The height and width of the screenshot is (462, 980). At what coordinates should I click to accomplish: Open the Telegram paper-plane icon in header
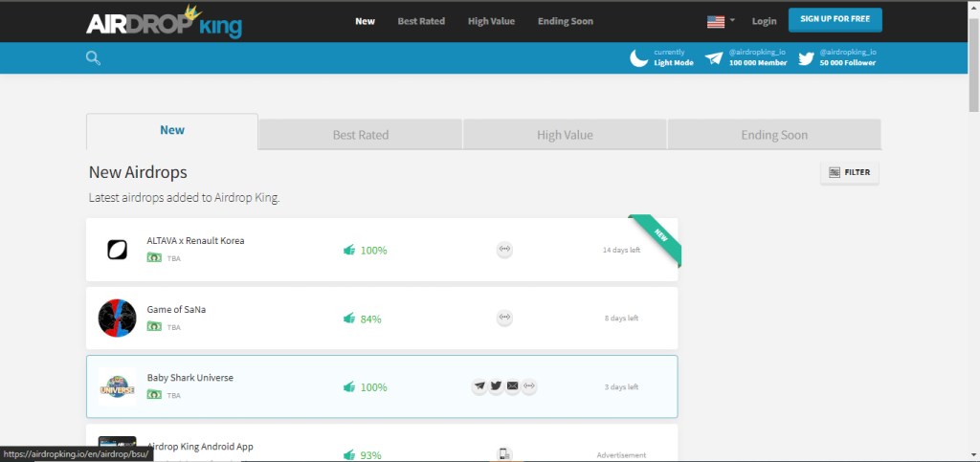[x=714, y=58]
